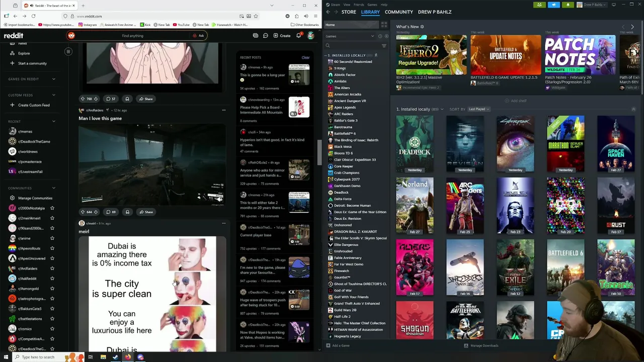644x362 pixels.
Task: Open Drew P Bahlz account dropdown
Action: [592, 5]
